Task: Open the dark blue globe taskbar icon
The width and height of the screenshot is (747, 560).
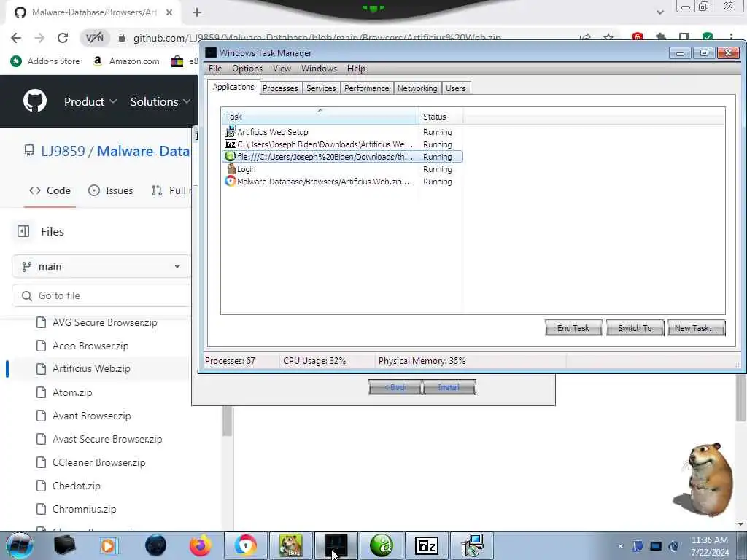Action: point(156,545)
